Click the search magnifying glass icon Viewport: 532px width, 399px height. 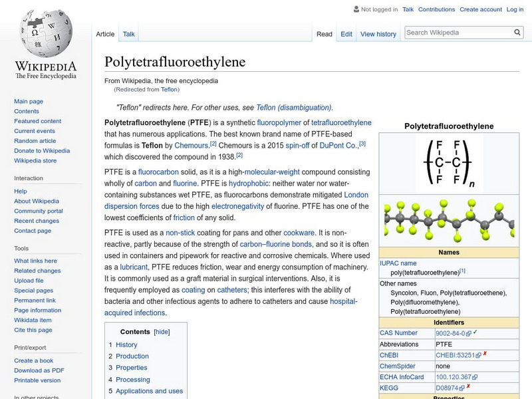[517, 31]
